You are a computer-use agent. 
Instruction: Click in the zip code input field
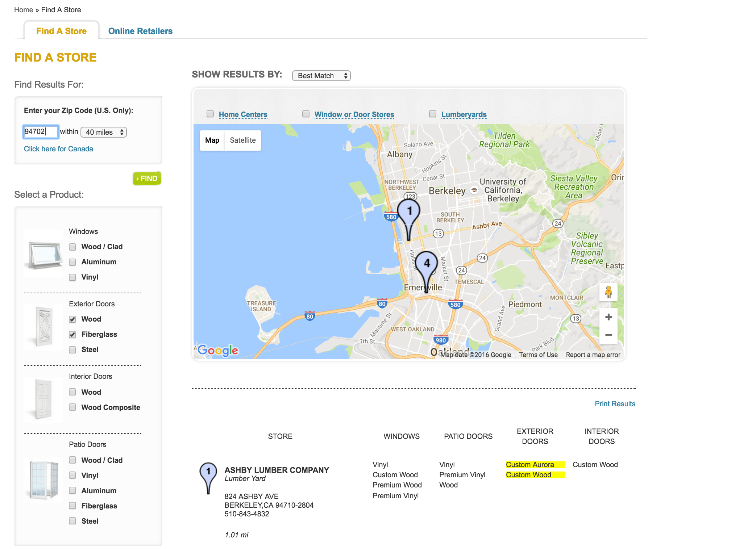pyautogui.click(x=41, y=131)
